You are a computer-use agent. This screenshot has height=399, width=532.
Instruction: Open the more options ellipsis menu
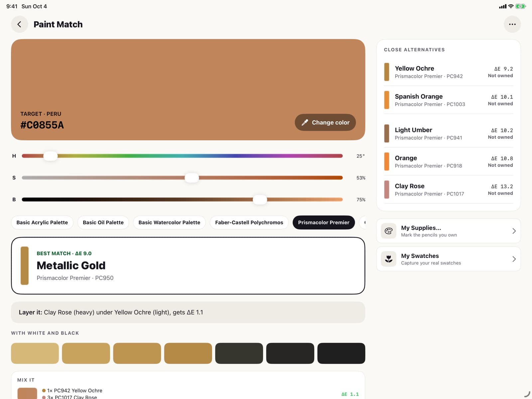click(512, 24)
